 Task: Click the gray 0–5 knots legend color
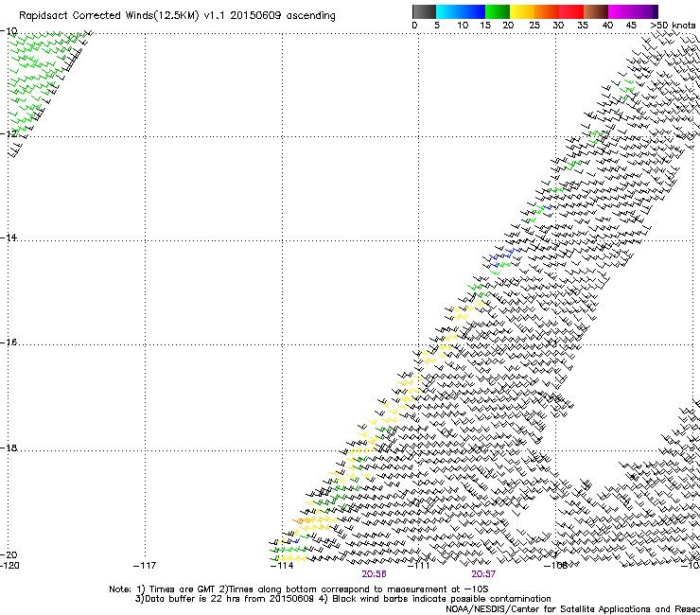[x=424, y=11]
